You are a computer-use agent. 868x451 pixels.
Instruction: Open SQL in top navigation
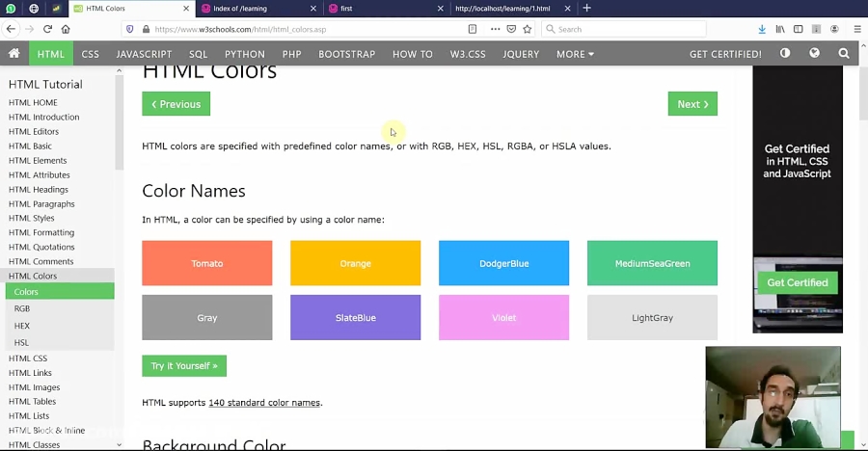[198, 54]
